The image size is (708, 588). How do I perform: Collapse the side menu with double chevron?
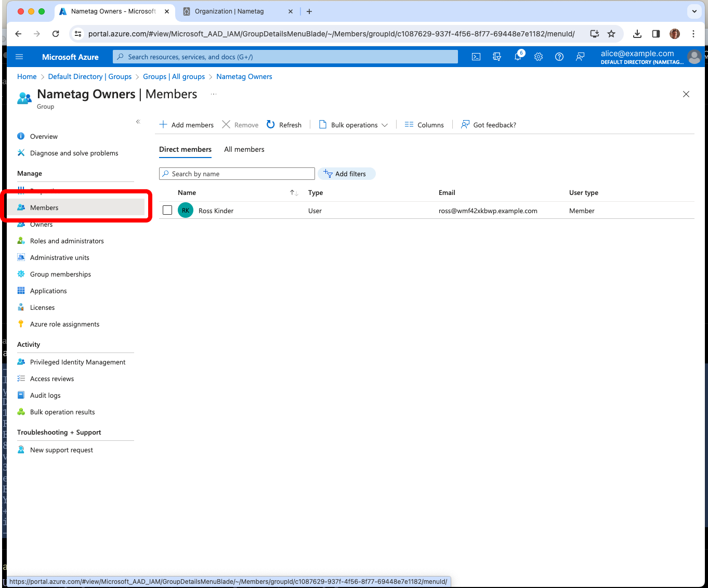pos(138,122)
